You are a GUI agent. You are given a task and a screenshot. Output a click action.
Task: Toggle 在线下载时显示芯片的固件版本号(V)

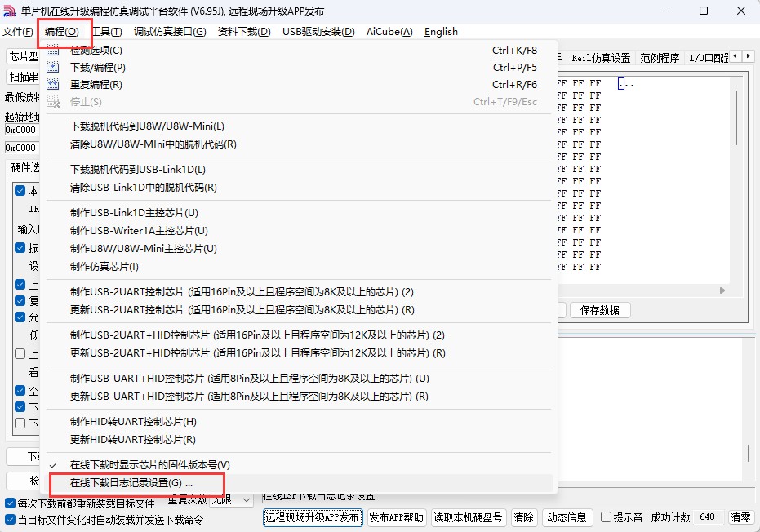[299, 464]
